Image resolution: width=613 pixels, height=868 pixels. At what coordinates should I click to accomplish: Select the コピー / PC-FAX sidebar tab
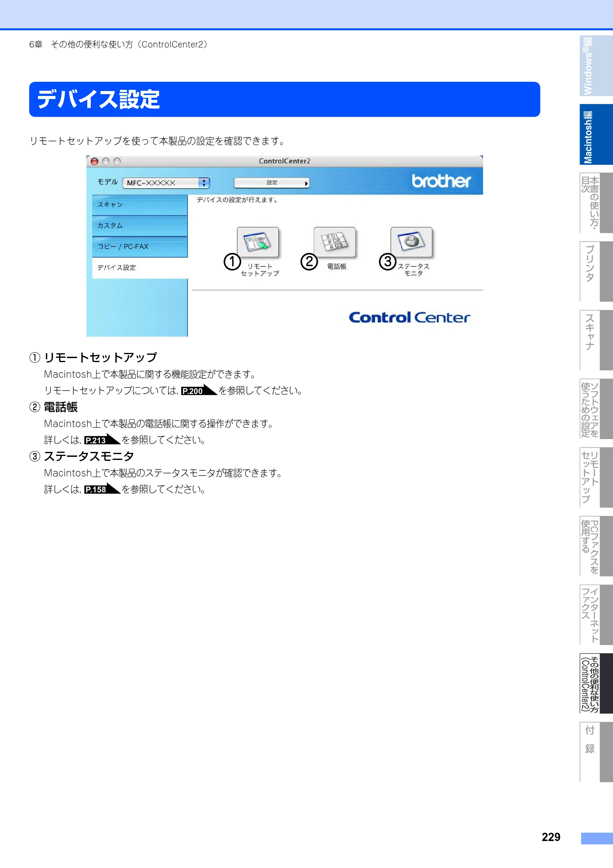140,247
